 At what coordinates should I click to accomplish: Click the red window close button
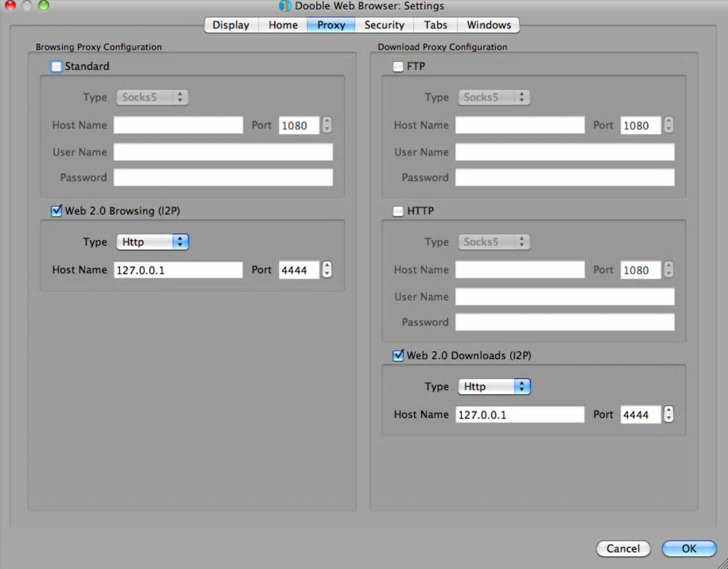[10, 5]
